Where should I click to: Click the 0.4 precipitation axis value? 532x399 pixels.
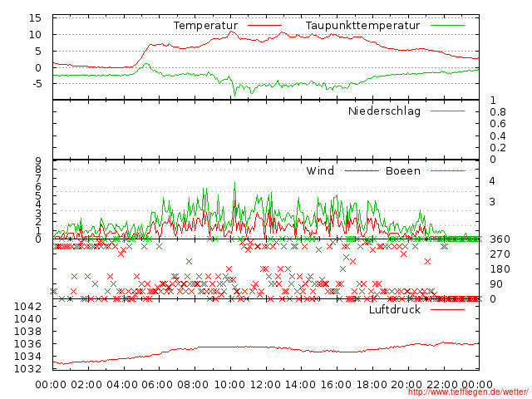click(x=498, y=136)
